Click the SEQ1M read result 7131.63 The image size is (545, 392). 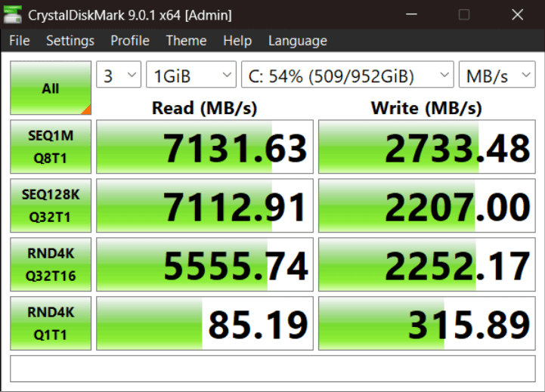click(x=205, y=147)
